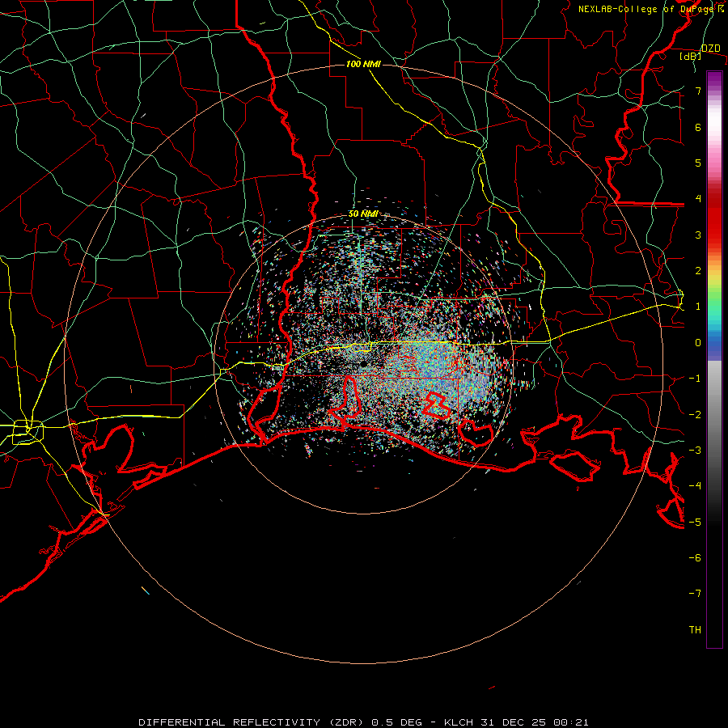Click the black dot at the KLCH radar site

363,365
